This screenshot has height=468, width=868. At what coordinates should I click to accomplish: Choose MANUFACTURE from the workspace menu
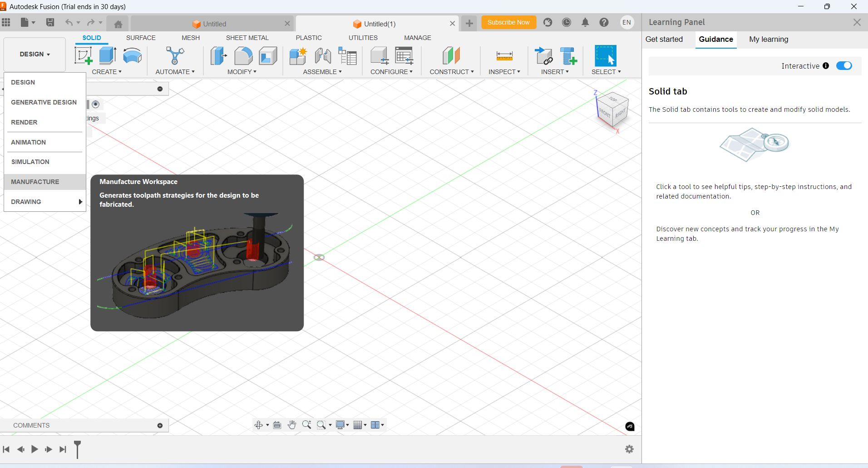(x=45, y=182)
